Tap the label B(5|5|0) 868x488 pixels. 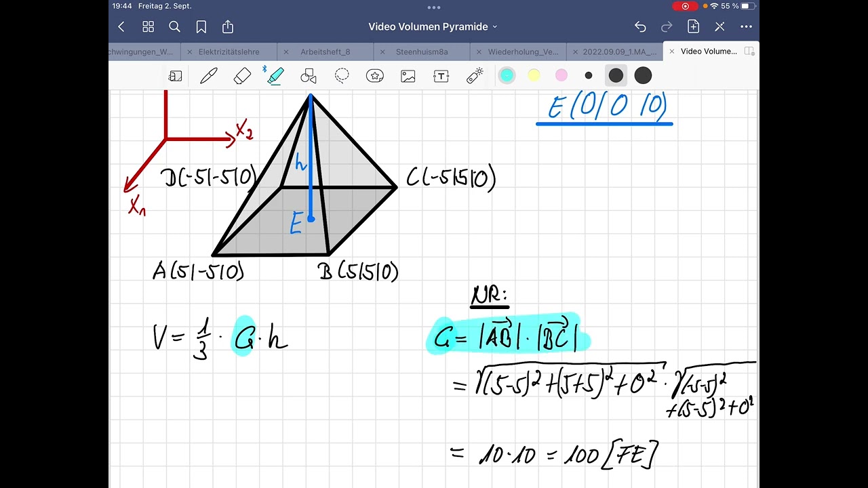(357, 271)
